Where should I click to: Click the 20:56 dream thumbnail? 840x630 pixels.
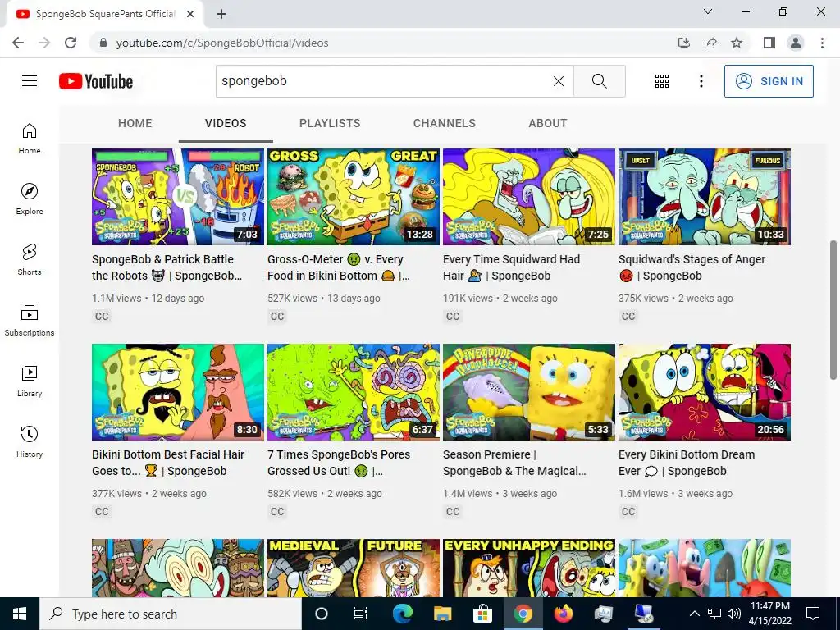point(705,392)
